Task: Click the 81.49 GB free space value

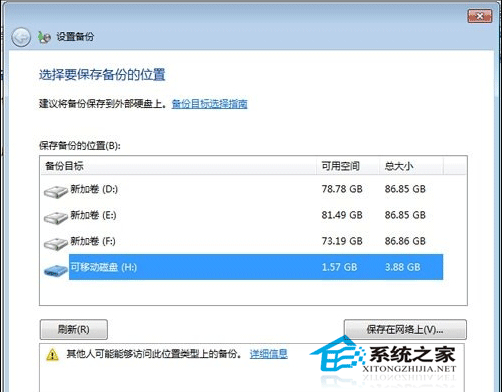Action: point(342,215)
